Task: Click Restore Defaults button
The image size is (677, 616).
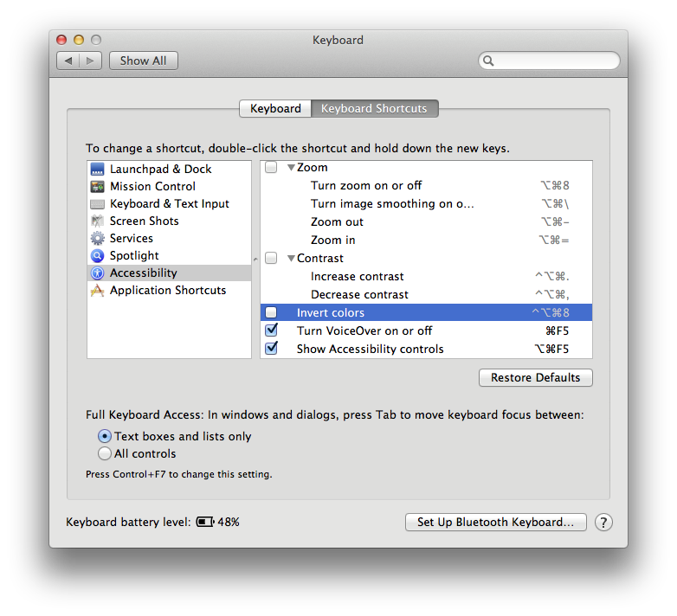Action: click(x=535, y=377)
